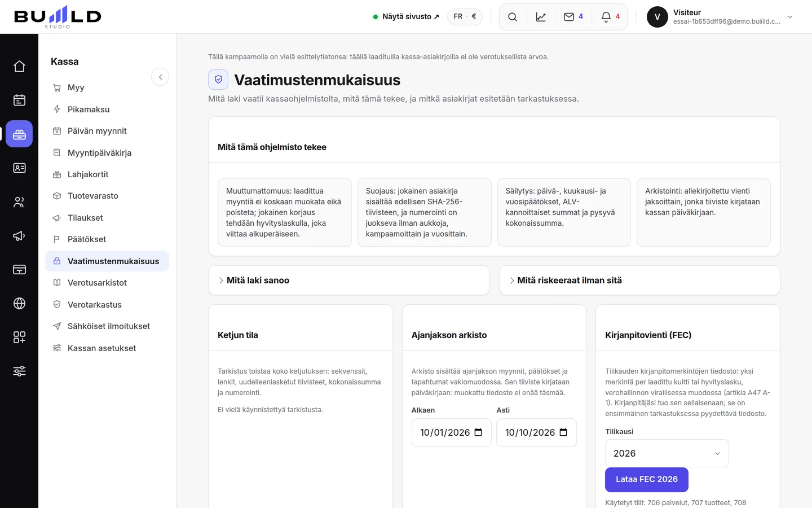Click the Asti date field
Viewport: 812px width, 508px height.
[x=536, y=432]
